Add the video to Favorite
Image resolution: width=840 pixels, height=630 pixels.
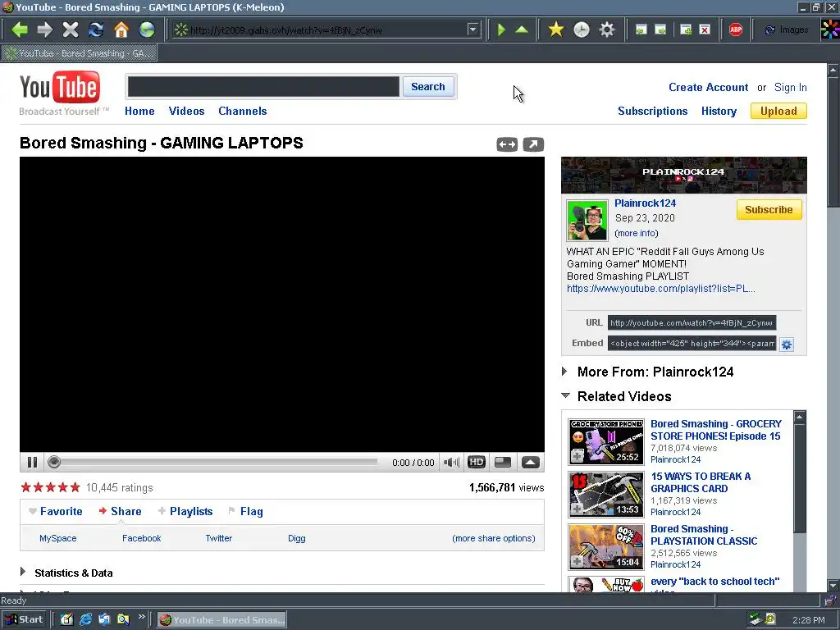pyautogui.click(x=55, y=511)
